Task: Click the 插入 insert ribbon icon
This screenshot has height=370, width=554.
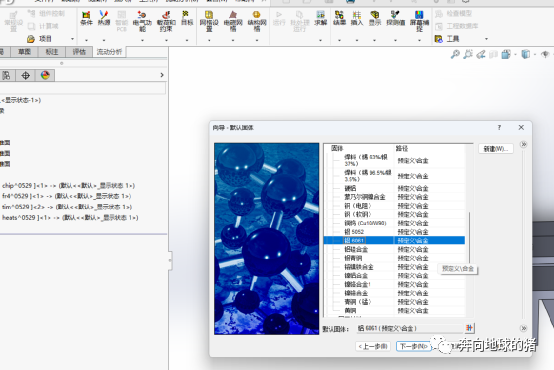Action: tap(357, 18)
